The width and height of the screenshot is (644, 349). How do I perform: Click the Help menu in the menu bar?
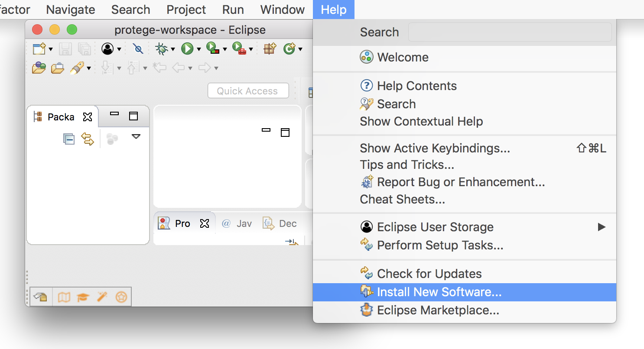click(334, 10)
